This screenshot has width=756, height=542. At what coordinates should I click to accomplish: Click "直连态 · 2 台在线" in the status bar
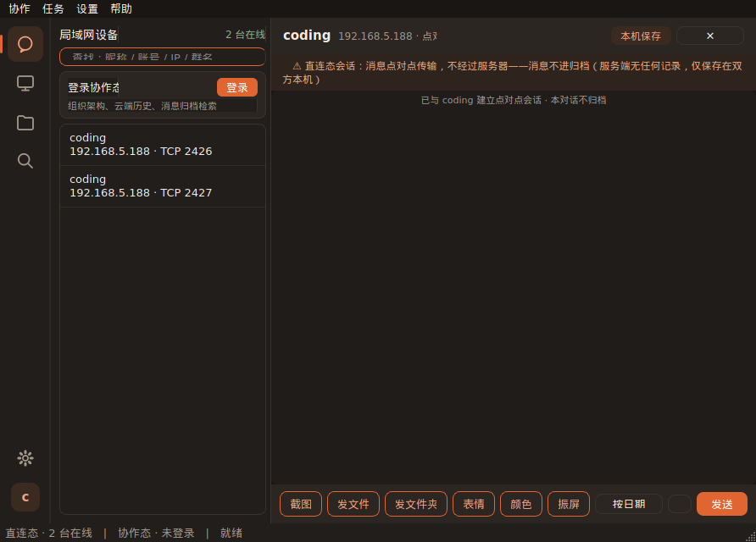48,533
